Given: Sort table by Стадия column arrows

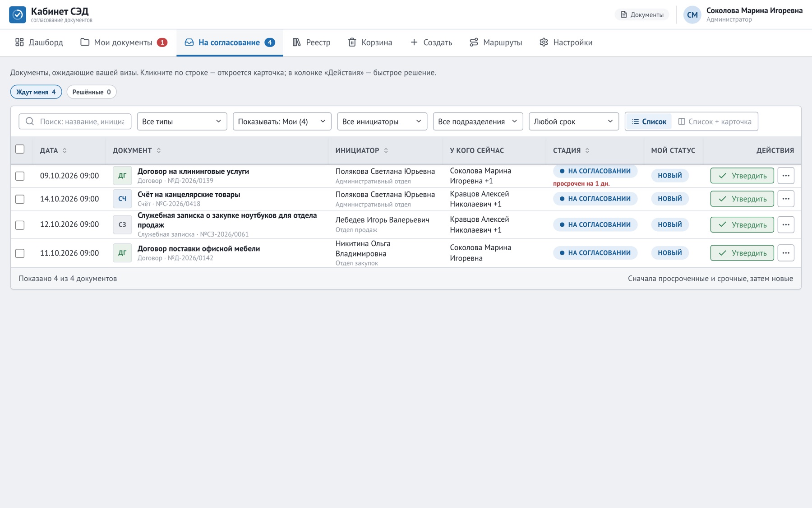Looking at the screenshot, I should coord(587,151).
